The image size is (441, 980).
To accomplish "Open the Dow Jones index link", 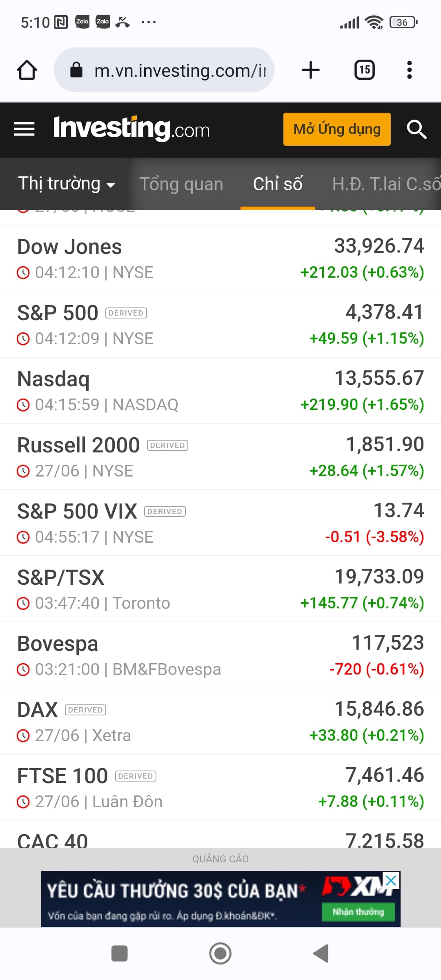I will (x=70, y=247).
